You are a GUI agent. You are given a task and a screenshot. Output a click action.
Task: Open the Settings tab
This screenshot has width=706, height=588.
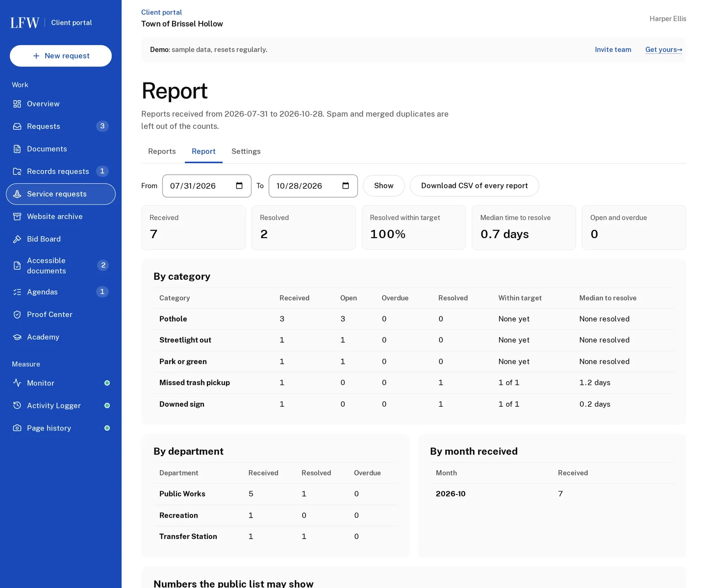pyautogui.click(x=246, y=151)
